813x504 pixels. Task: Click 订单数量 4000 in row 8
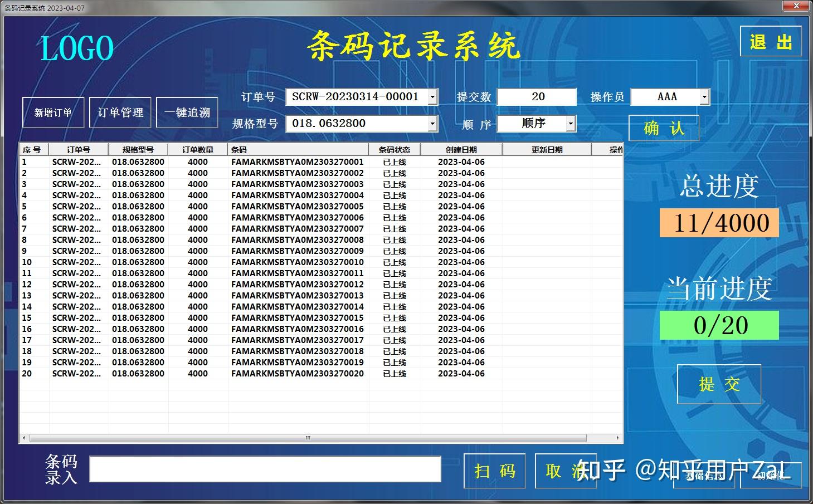point(198,240)
